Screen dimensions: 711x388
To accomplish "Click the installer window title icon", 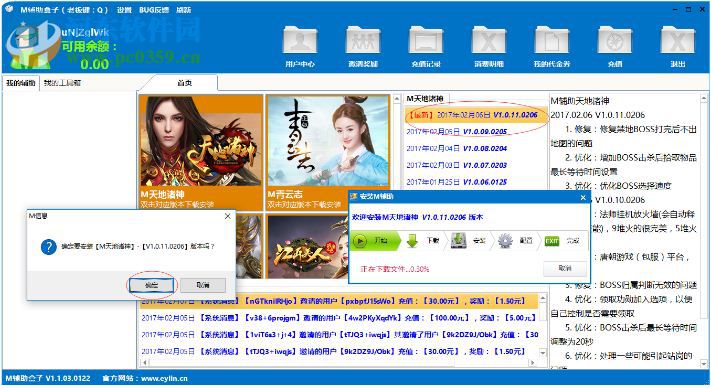I will tap(354, 197).
